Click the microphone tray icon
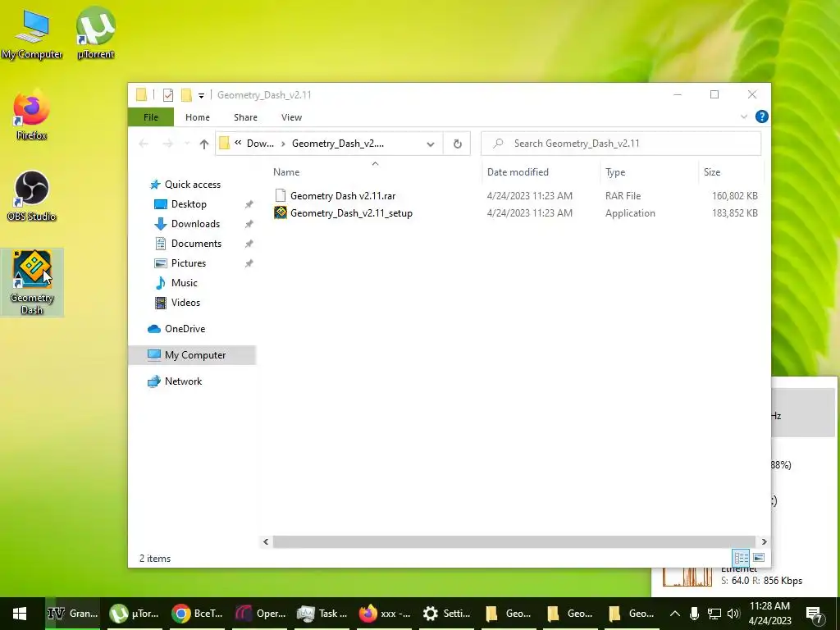This screenshot has width=840, height=630. 694,614
